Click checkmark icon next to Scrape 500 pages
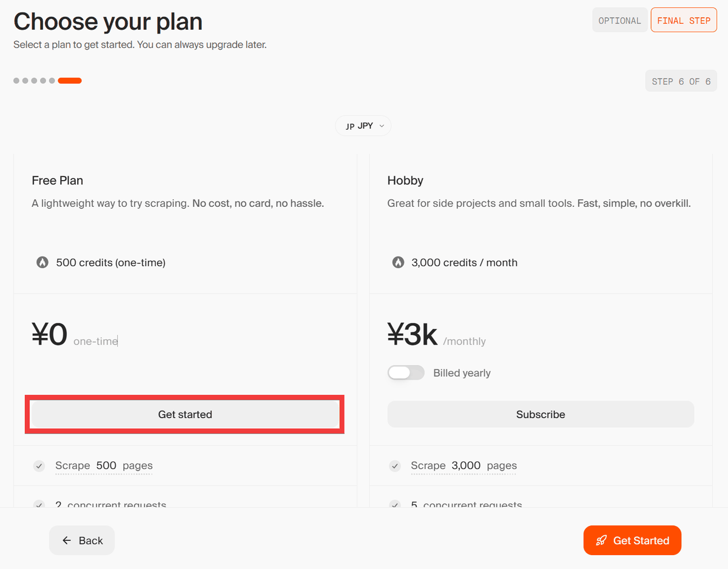Image resolution: width=728 pixels, height=569 pixels. [x=39, y=466]
